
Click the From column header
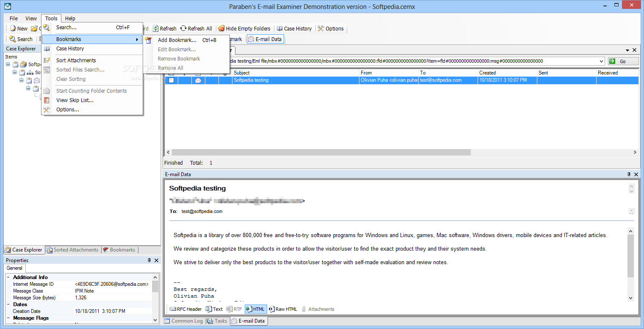click(x=389, y=73)
